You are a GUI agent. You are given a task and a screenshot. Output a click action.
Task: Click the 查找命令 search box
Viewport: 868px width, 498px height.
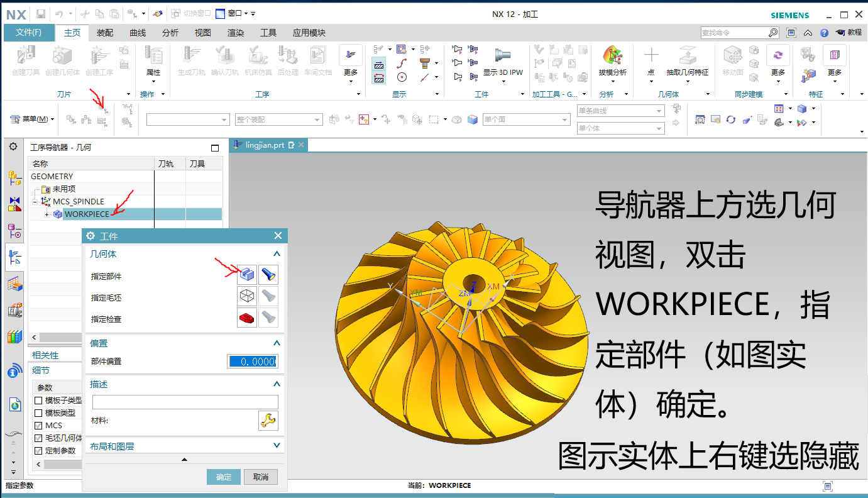[740, 33]
